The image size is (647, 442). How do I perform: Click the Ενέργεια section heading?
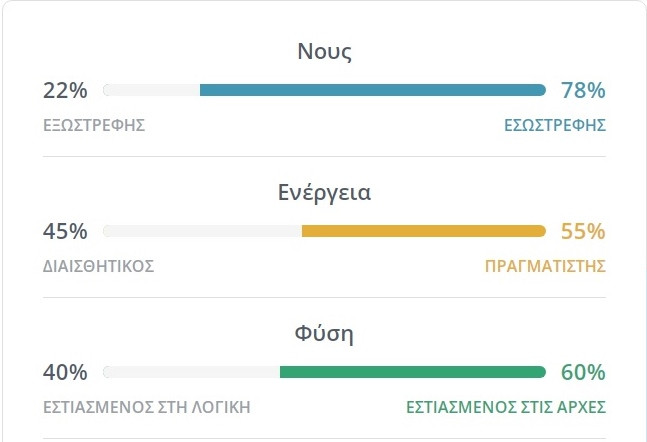coord(324,193)
